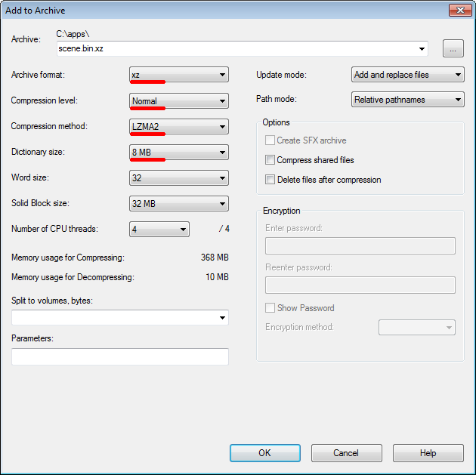Image resolution: width=476 pixels, height=475 pixels.
Task: Click the archive name dropdown arrow
Action: tap(422, 49)
